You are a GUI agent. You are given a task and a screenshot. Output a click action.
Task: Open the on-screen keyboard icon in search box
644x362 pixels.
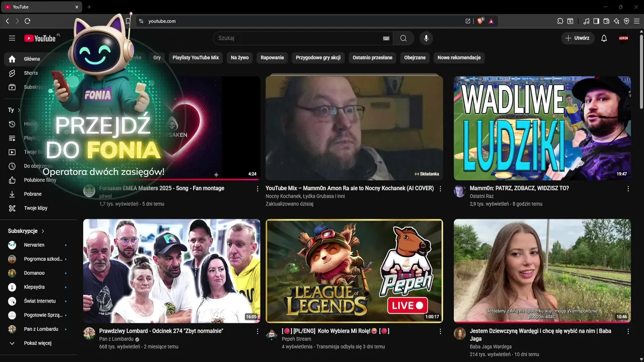[386, 38]
